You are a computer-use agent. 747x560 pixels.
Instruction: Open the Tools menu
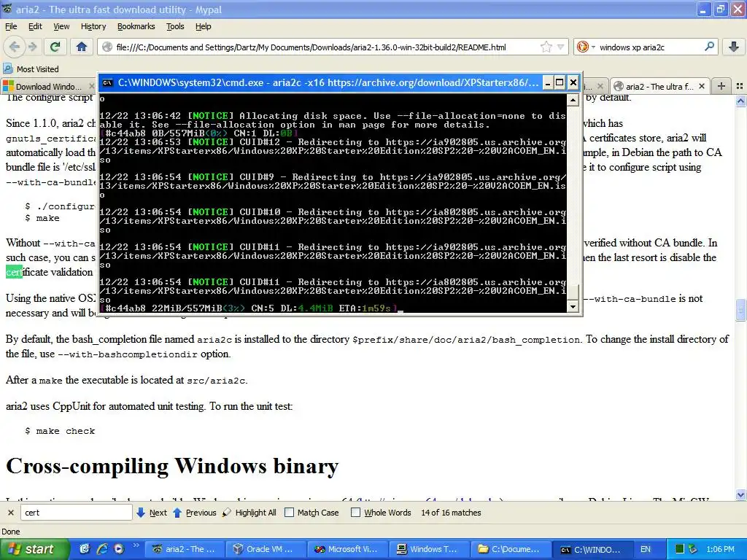pos(175,26)
